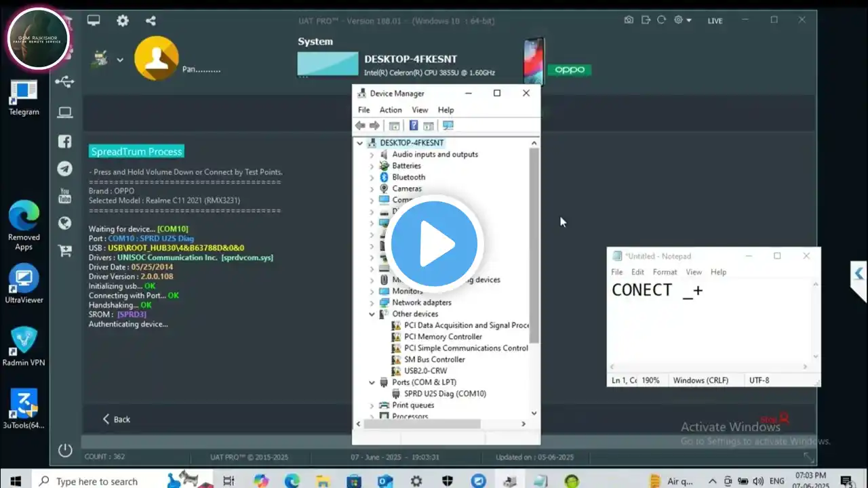This screenshot has width=868, height=488.
Task: Open the Facebook icon in UAT PRO sidebar
Action: tap(65, 141)
